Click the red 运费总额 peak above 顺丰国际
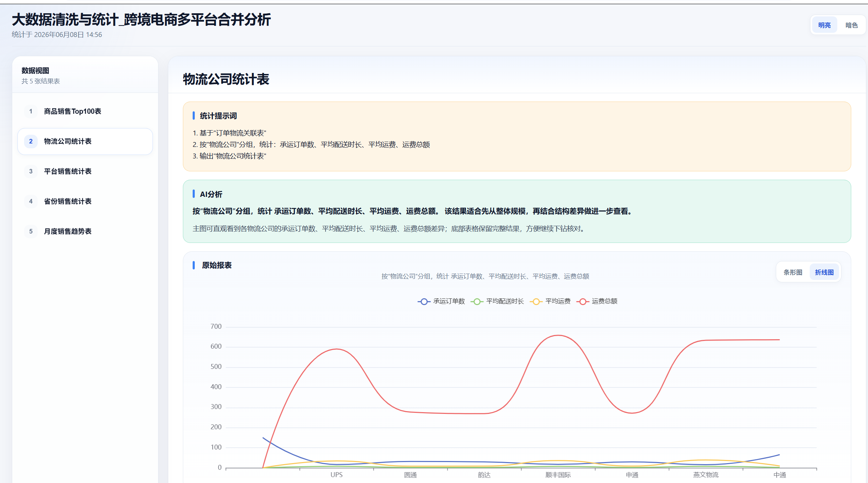This screenshot has height=483, width=868. coord(558,335)
